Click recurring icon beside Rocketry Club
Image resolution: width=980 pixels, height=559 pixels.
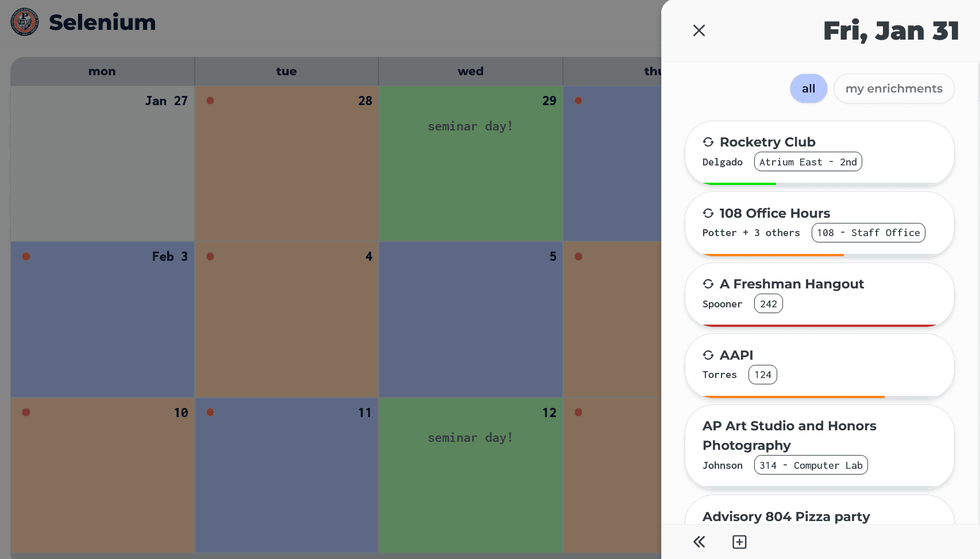point(708,142)
